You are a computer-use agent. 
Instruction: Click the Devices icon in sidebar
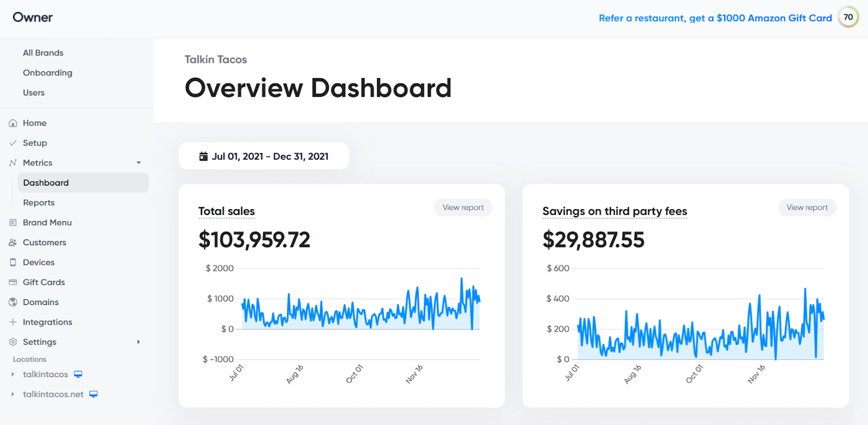13,262
